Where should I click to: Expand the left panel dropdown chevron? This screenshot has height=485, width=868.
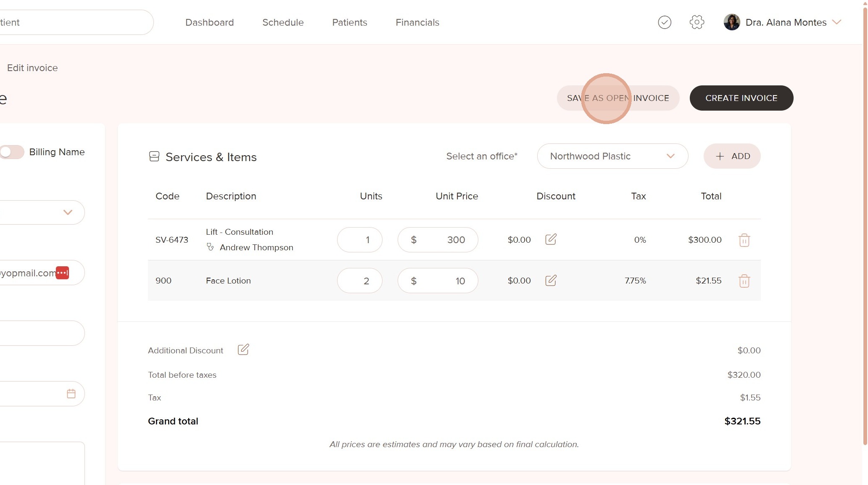coord(68,212)
